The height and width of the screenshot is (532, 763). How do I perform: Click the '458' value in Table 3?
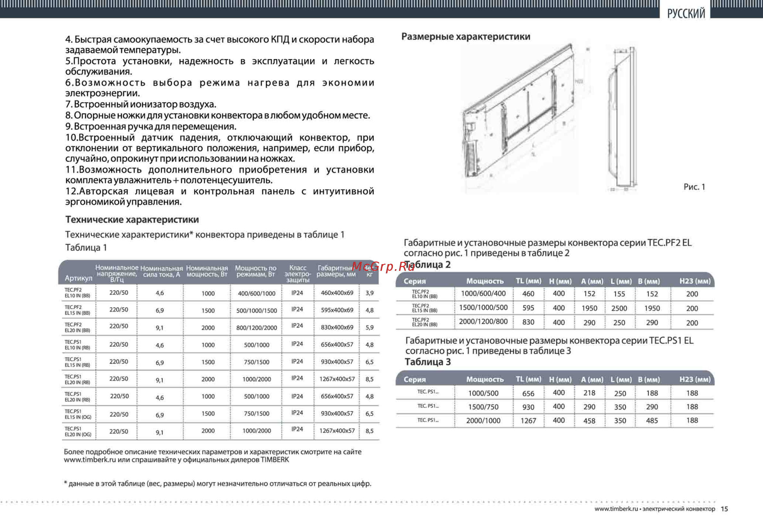click(589, 421)
